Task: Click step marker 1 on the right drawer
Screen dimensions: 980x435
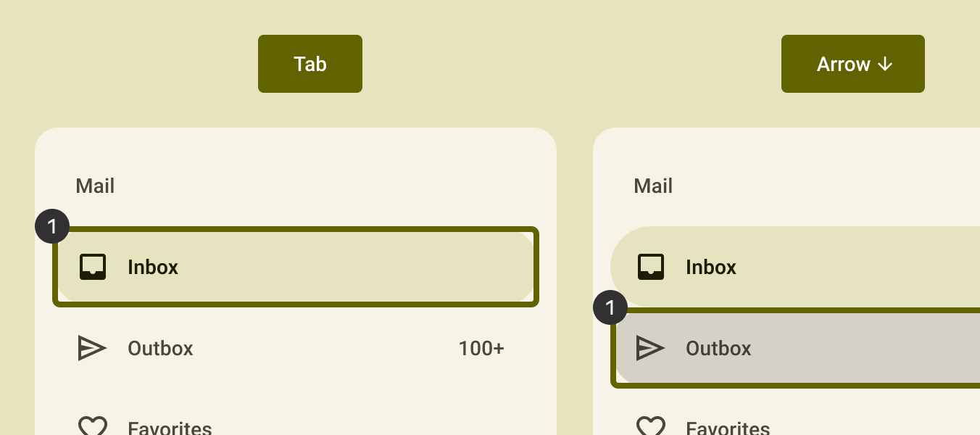Action: click(x=610, y=307)
